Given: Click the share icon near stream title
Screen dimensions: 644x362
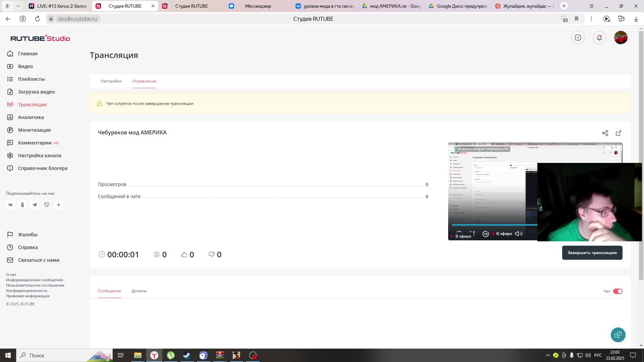Looking at the screenshot, I should pyautogui.click(x=605, y=133).
